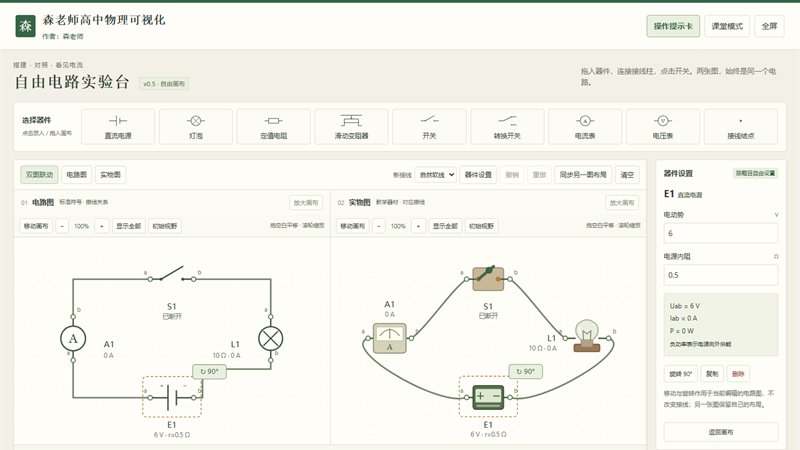Click the 'Uab = 6 V' readout
The height and width of the screenshot is (450, 800).
click(685, 306)
